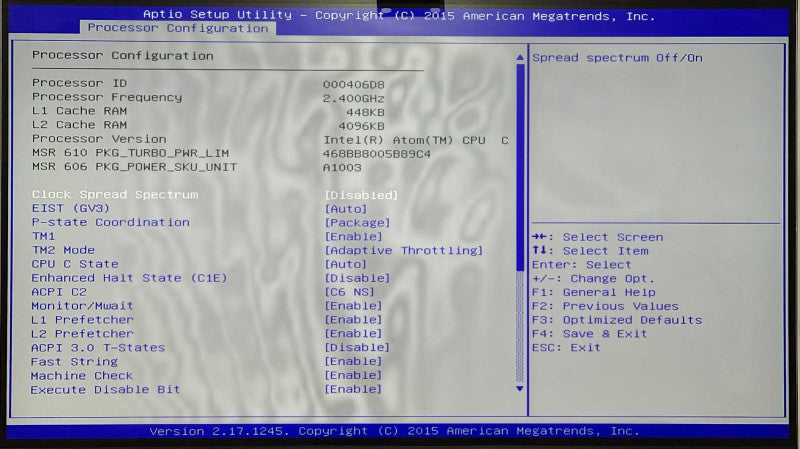Click the +/-: Change Opt. hint
Viewport: 800px width, 449px height.
tap(593, 279)
